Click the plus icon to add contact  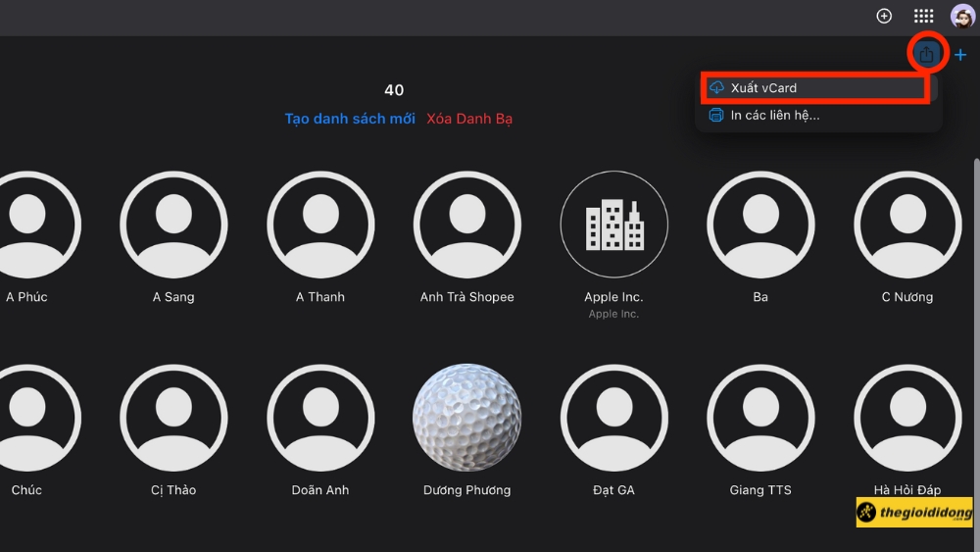pos(960,55)
